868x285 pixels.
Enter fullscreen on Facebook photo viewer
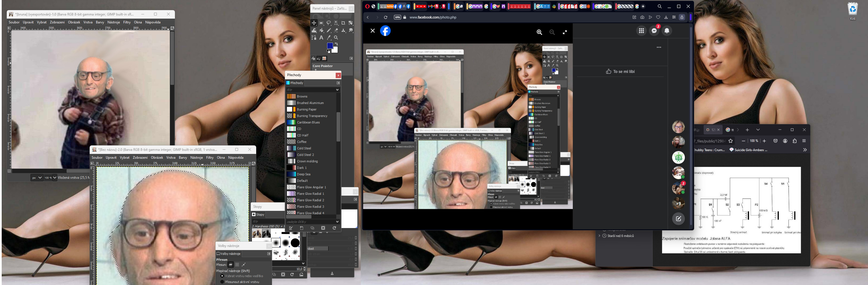565,32
